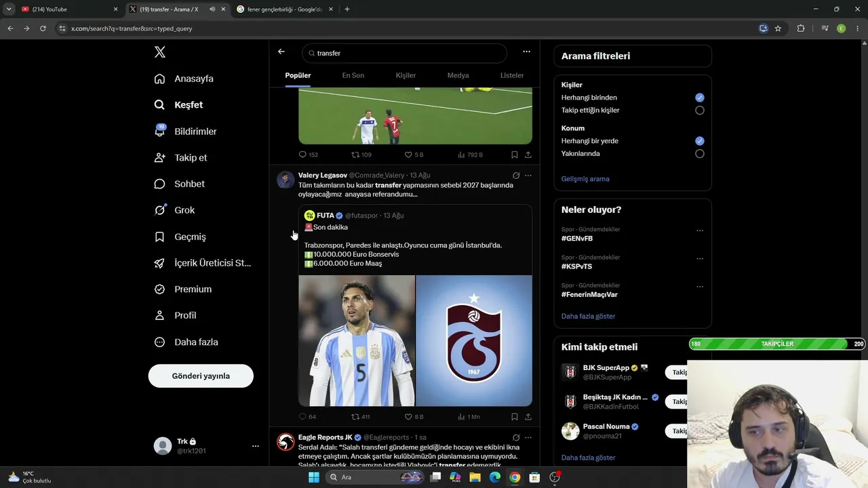Open Chrome's extensions puzzle icon

[801, 28]
